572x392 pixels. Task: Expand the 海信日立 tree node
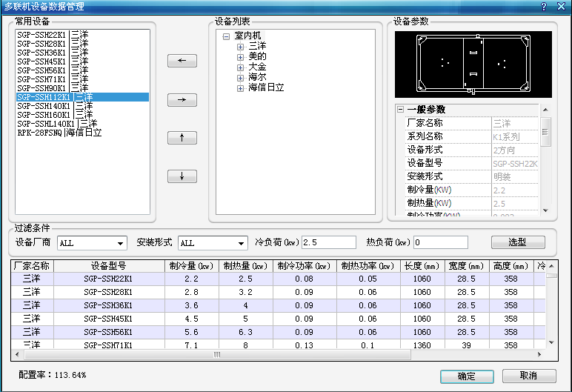tap(240, 87)
